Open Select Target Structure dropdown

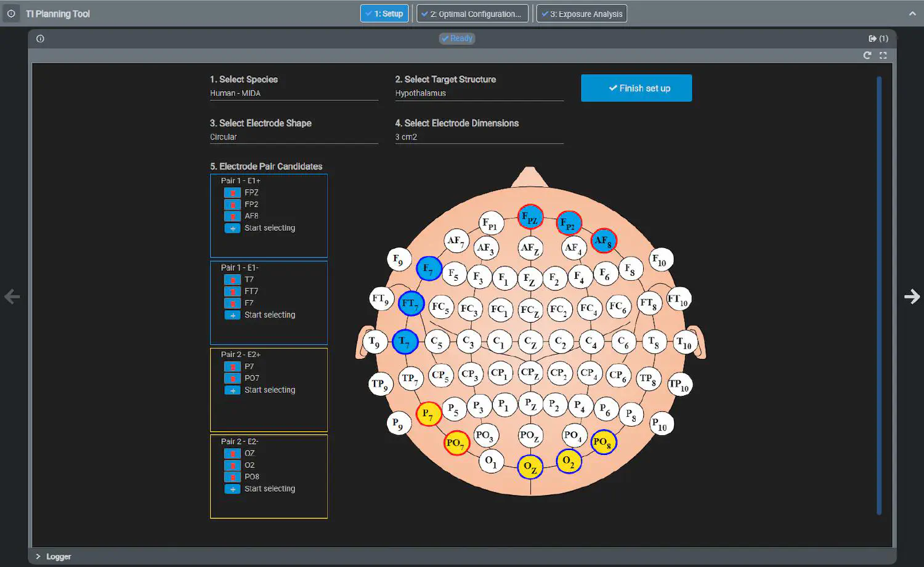point(479,94)
